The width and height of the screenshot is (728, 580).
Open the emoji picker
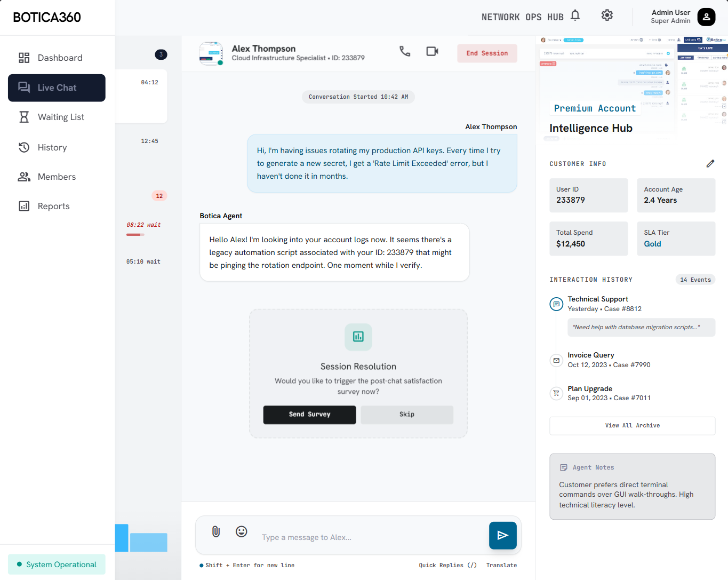click(x=242, y=531)
